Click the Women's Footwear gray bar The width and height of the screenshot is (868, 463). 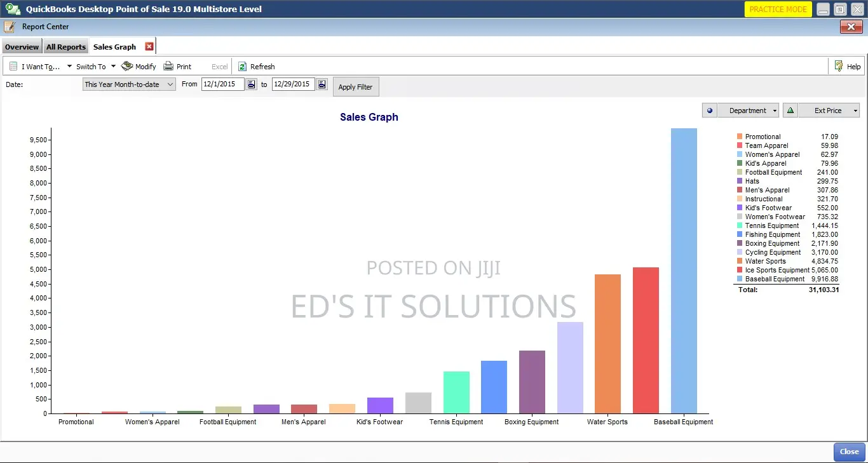click(x=418, y=403)
